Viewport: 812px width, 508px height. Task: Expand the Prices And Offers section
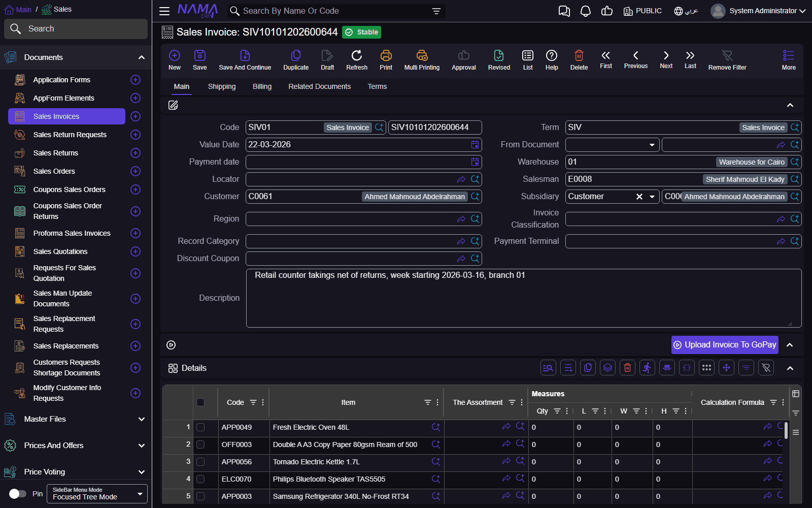(x=142, y=446)
